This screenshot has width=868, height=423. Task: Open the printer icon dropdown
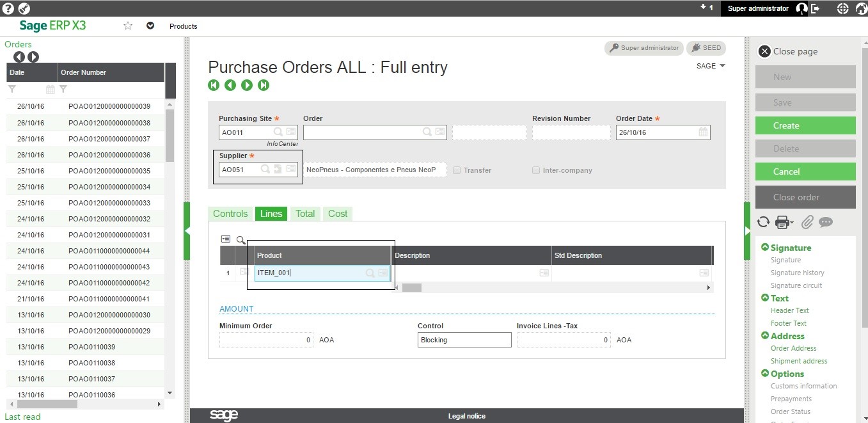coord(784,222)
